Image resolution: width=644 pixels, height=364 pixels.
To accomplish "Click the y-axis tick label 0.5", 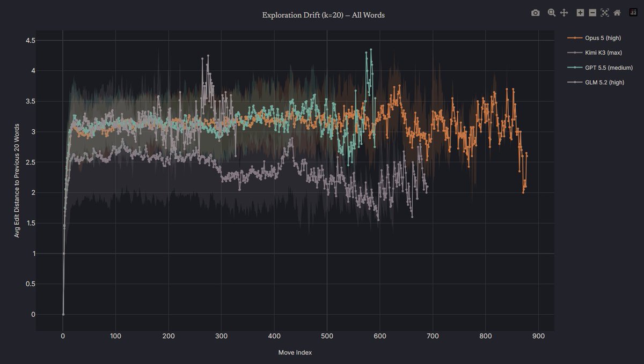I will (x=31, y=284).
